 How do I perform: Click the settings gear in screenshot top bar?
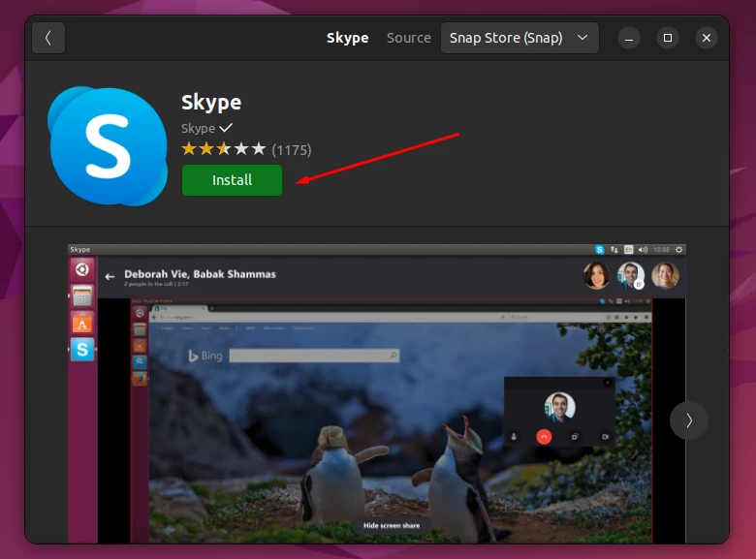pos(678,249)
